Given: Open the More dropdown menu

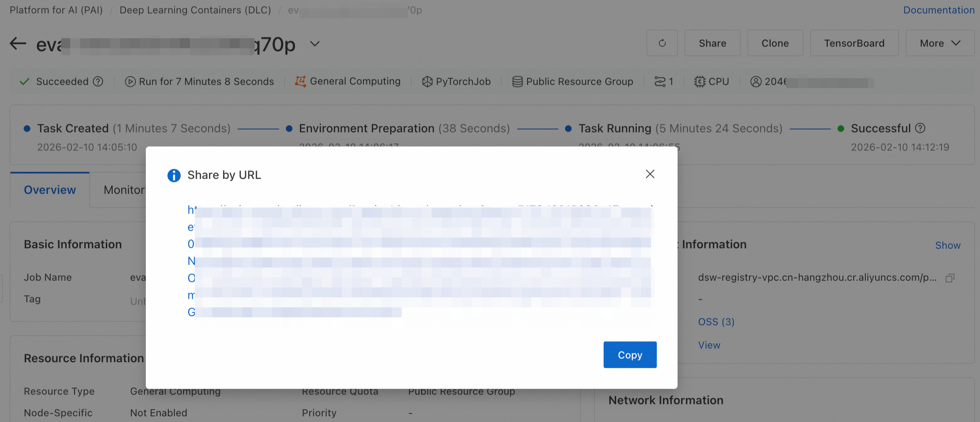Looking at the screenshot, I should click(x=940, y=43).
